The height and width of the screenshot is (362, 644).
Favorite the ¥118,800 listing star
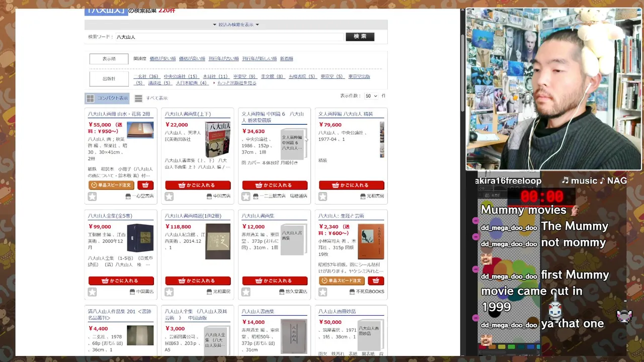point(169,292)
